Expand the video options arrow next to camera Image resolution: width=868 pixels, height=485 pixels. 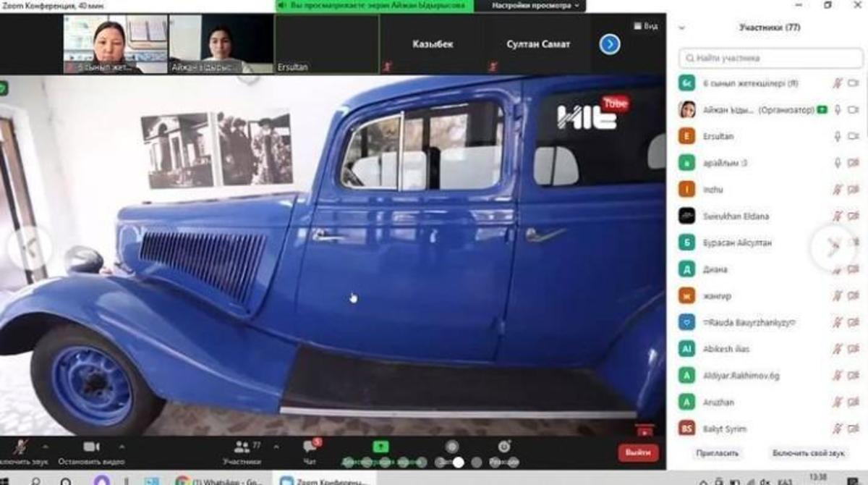[122, 447]
